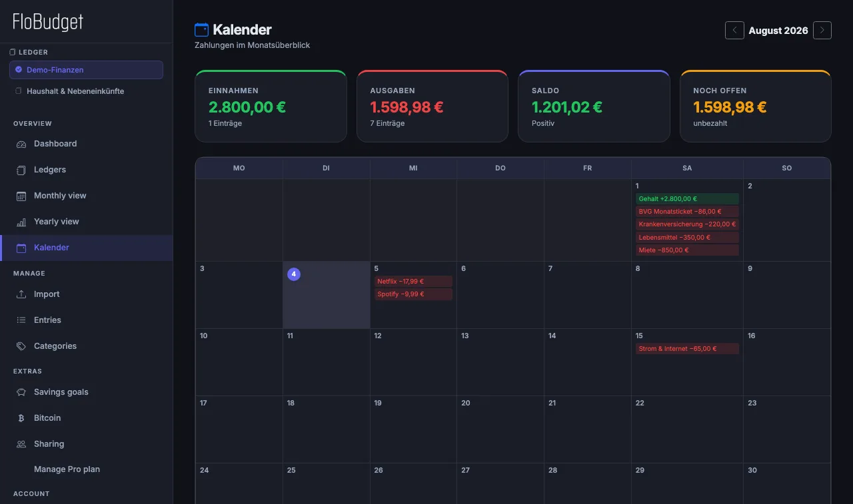
Task: Click the Savings goals piggy-bank icon
Action: pyautogui.click(x=21, y=392)
